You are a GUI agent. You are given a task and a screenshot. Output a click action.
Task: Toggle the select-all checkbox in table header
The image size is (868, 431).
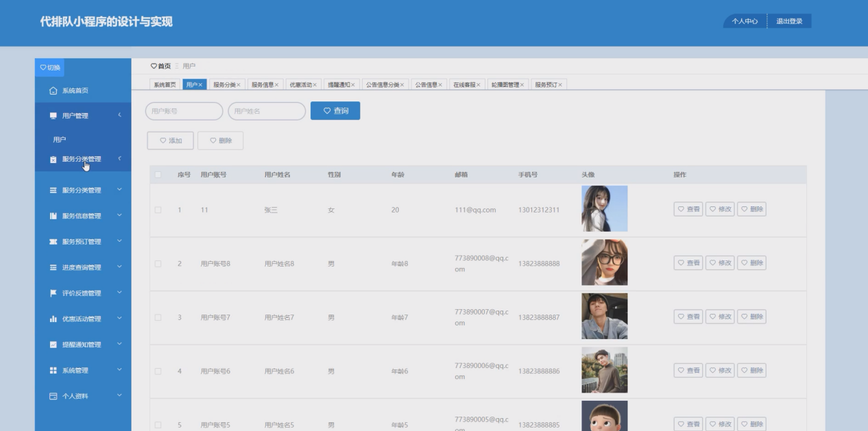[x=158, y=175]
